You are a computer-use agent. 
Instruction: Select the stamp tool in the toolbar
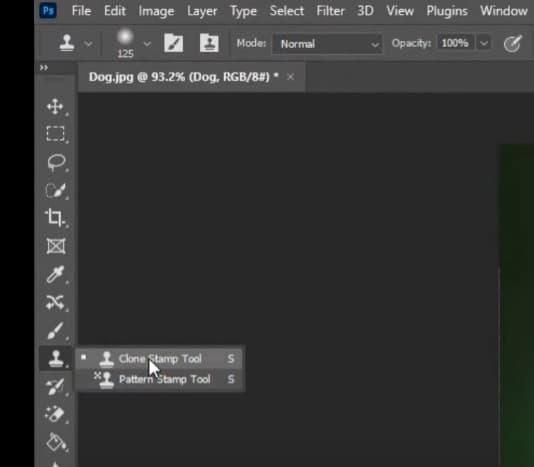click(56, 358)
